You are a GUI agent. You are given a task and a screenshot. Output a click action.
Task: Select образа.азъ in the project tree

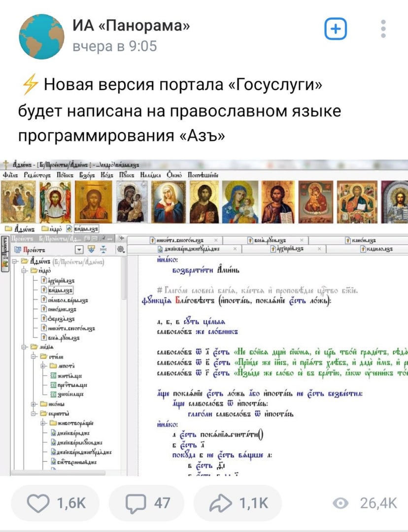(x=58, y=319)
